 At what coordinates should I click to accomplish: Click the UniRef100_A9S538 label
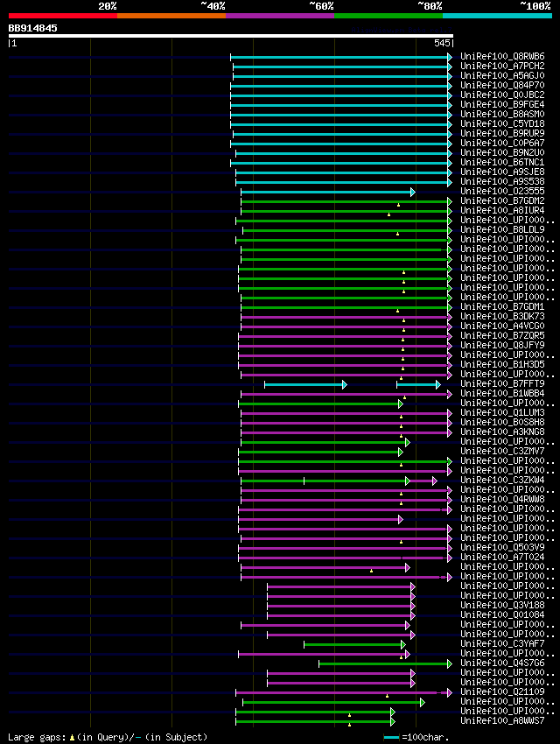pyautogui.click(x=502, y=181)
